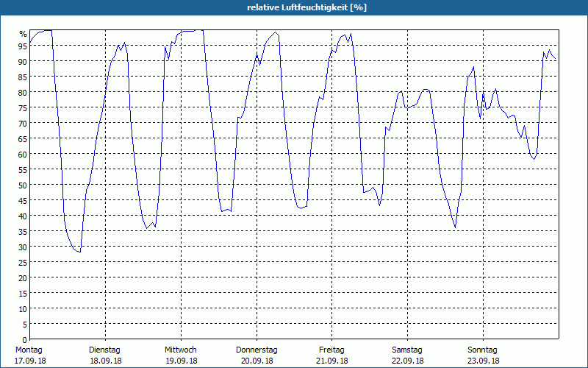The height and width of the screenshot is (368, 588).
Task: Select the 65 y-axis label
Action: coord(23,139)
